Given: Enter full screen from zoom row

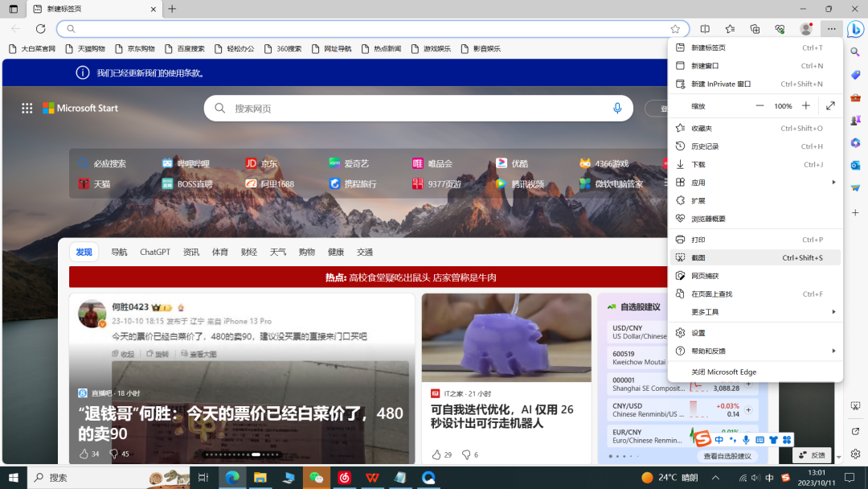Looking at the screenshot, I should [830, 106].
